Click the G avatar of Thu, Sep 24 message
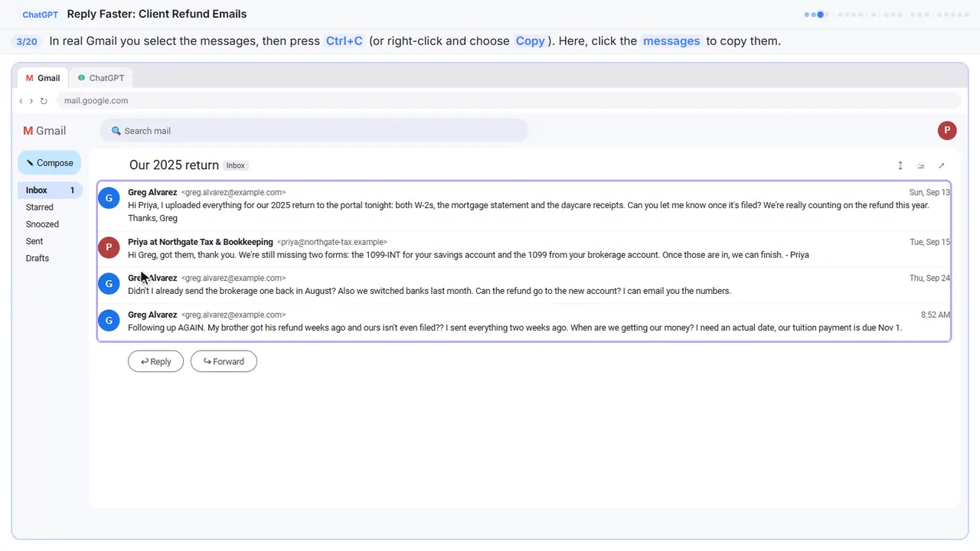Image resolution: width=980 pixels, height=551 pixels. [109, 284]
